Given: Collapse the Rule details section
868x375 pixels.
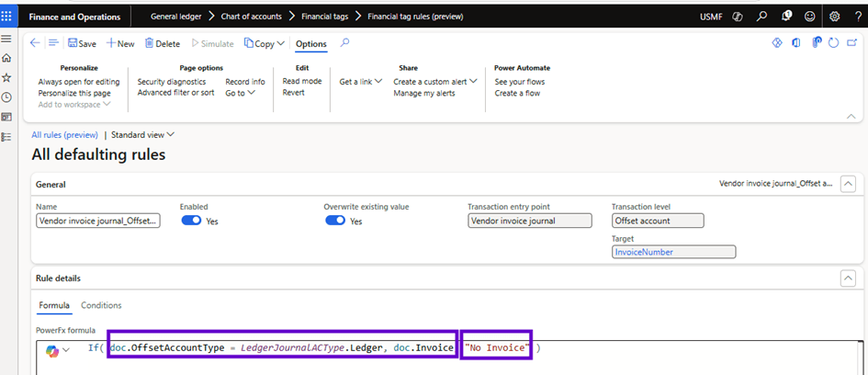Looking at the screenshot, I should 848,278.
